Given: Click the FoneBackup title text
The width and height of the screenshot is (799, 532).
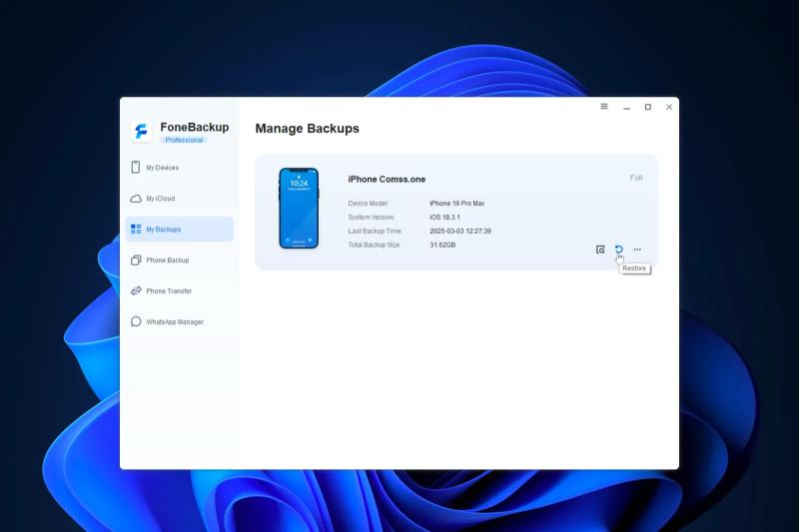Looking at the screenshot, I should click(195, 127).
